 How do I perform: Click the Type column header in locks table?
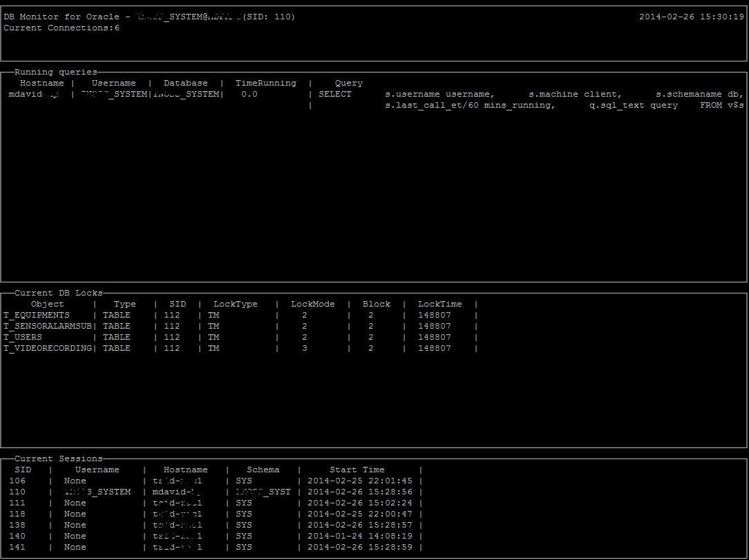point(125,304)
